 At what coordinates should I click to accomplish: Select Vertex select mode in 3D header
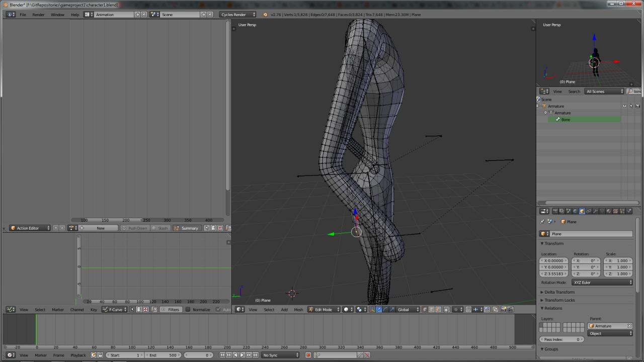tap(425, 309)
